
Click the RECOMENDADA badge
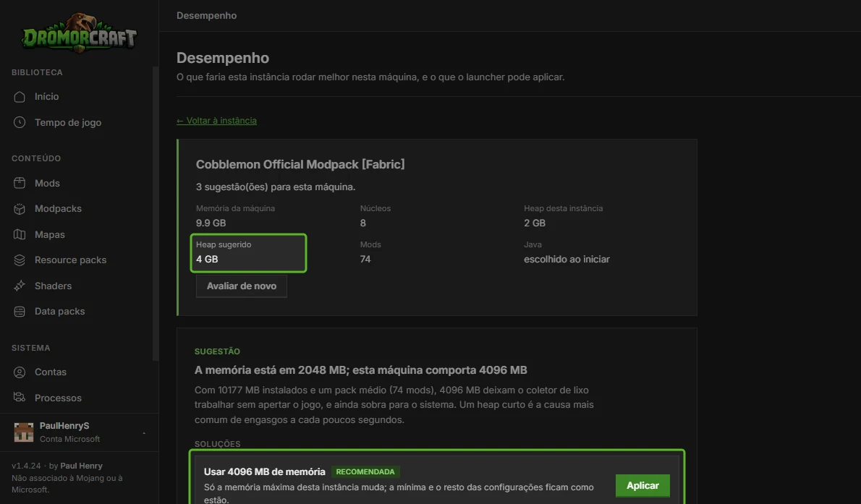pyautogui.click(x=365, y=471)
